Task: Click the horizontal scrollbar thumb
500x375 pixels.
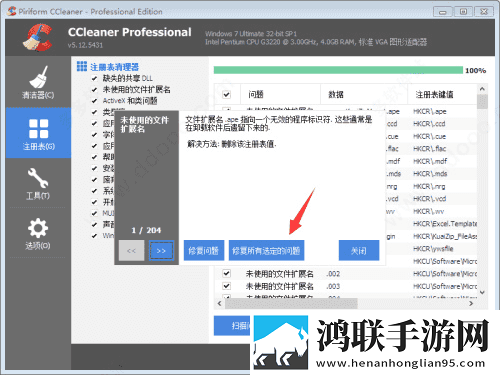Action: tap(291, 303)
